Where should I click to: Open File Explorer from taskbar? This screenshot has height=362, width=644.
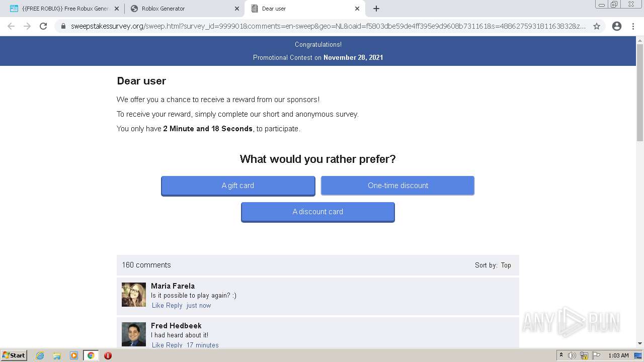point(57,355)
